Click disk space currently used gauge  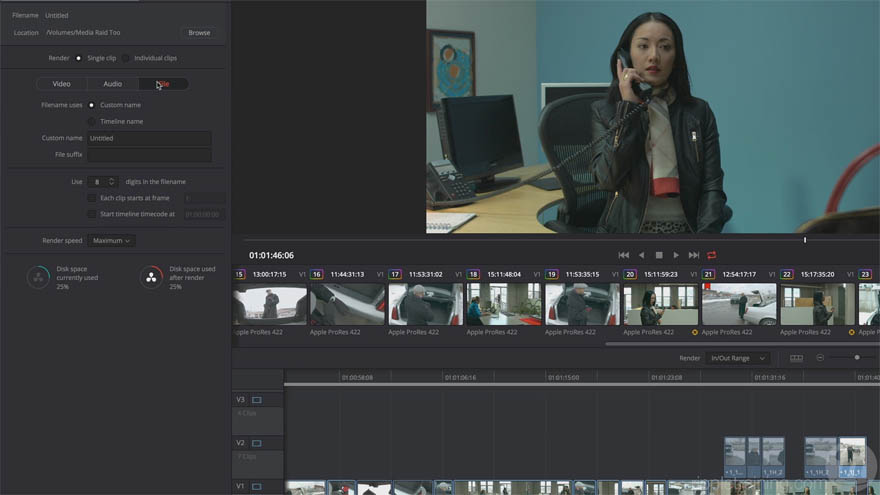(39, 277)
